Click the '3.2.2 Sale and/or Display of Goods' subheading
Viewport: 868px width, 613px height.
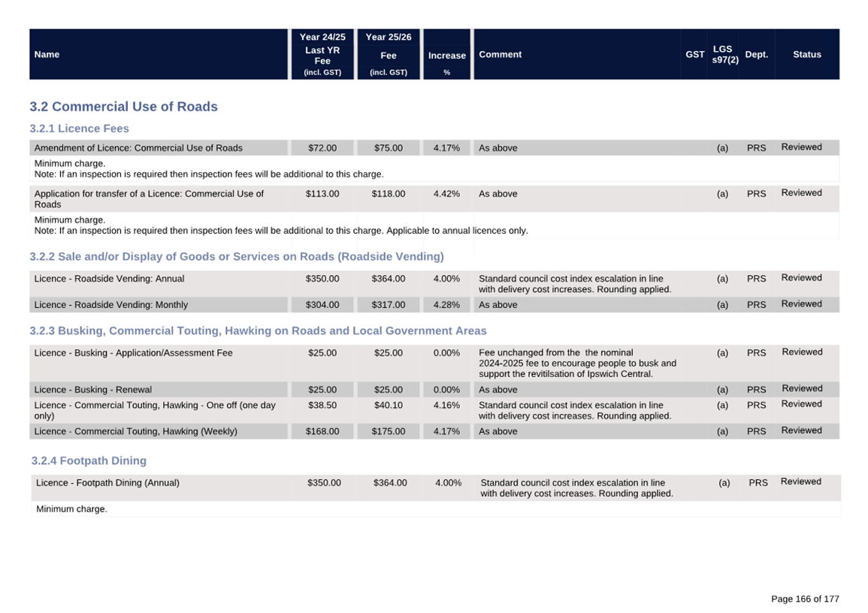pyautogui.click(x=237, y=257)
